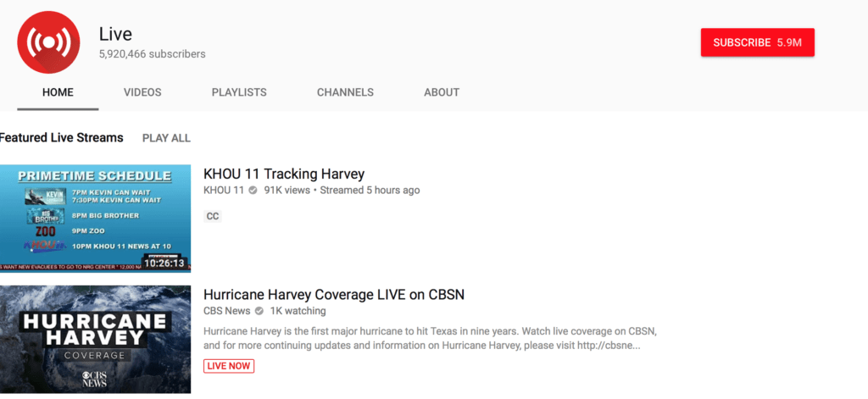
Task: Click the 10:26:13 duration overlay on thumbnail
Action: (164, 263)
